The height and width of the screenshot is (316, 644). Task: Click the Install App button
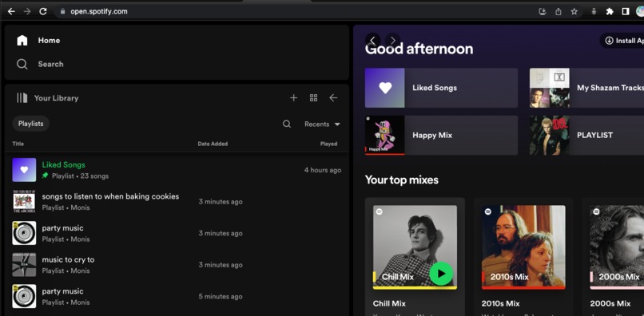[x=622, y=41]
